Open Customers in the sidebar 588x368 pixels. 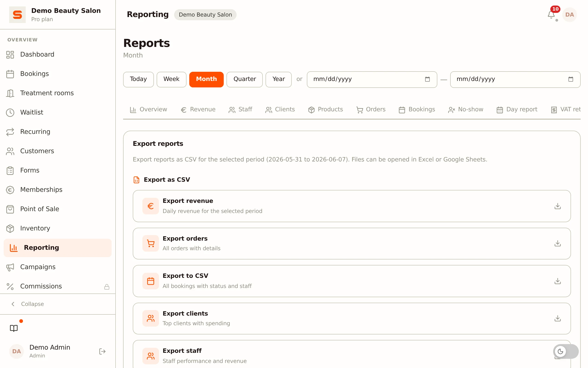pos(58,151)
